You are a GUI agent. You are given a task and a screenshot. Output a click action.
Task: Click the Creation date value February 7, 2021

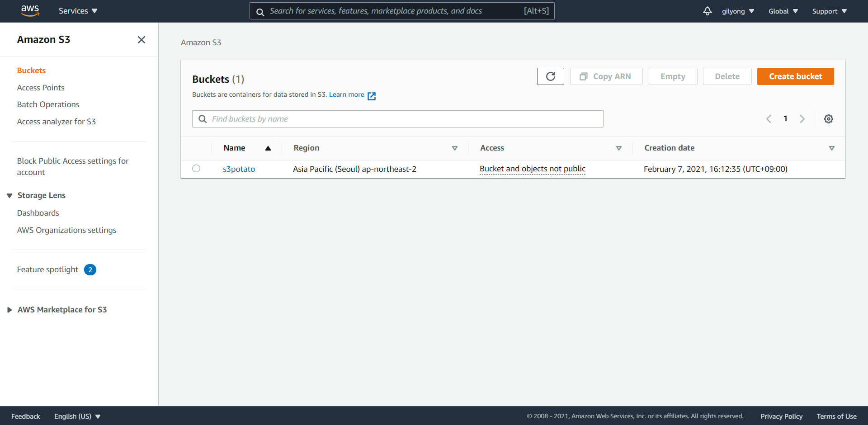[x=716, y=169]
